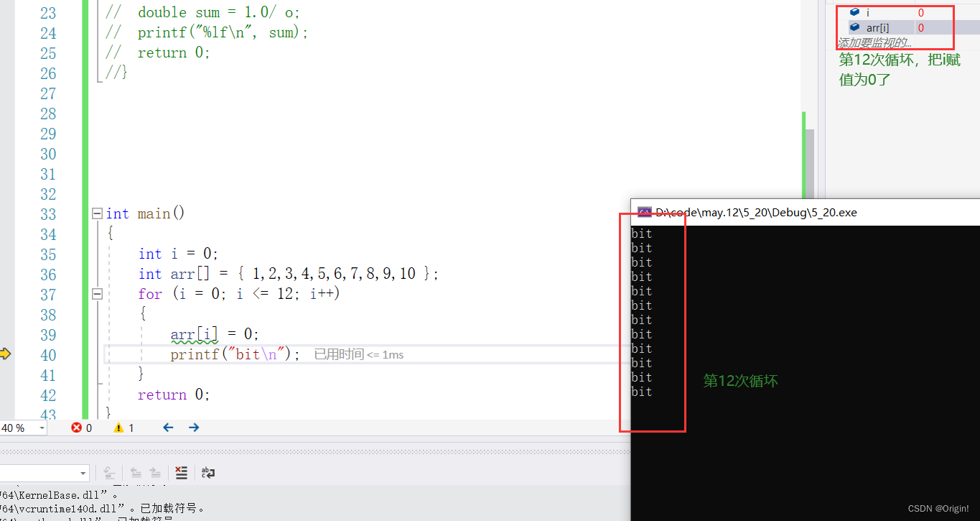Click the yellow warning count icon

click(118, 428)
